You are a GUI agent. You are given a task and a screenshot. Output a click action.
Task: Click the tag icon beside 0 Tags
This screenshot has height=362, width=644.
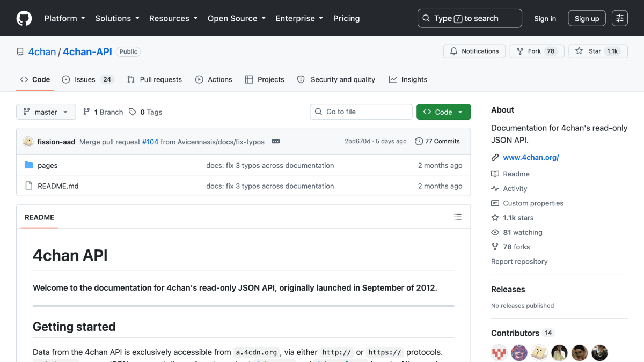pos(133,112)
